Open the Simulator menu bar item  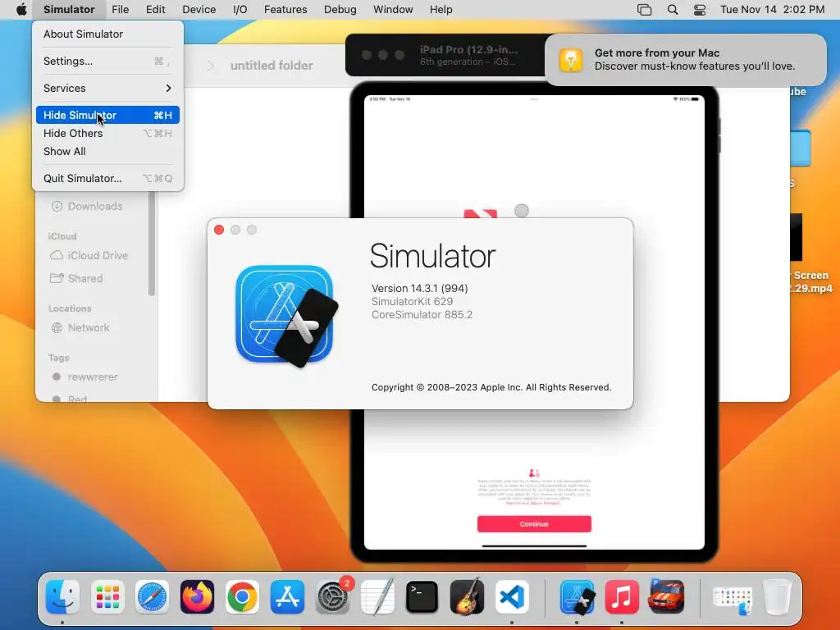coord(69,9)
